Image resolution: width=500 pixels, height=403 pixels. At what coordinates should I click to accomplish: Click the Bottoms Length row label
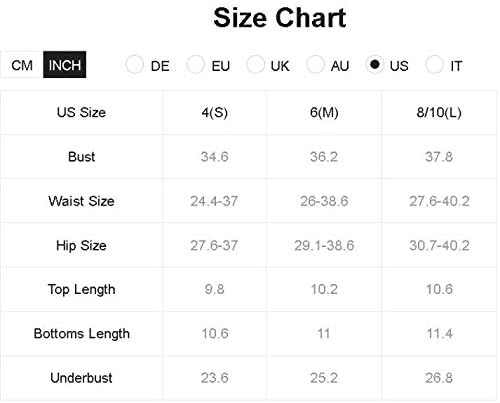coord(82,334)
